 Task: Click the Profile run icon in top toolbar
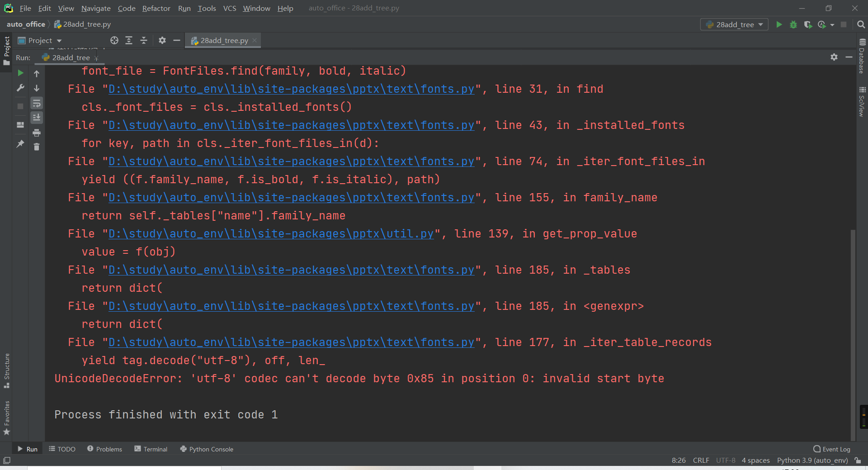(x=822, y=24)
